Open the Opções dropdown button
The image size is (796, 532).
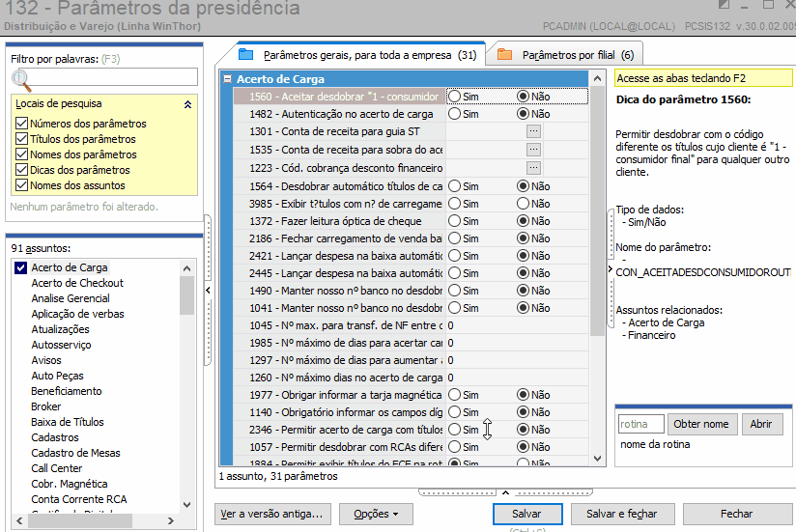click(376, 514)
